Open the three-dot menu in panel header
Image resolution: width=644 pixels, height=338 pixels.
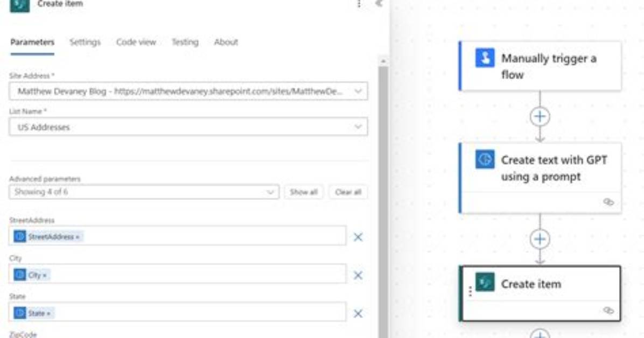point(359,4)
